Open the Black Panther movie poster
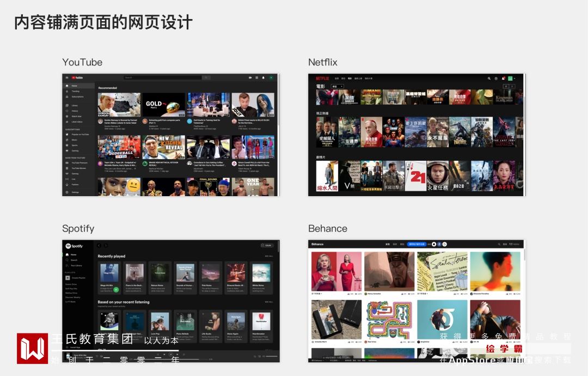 pos(460,132)
